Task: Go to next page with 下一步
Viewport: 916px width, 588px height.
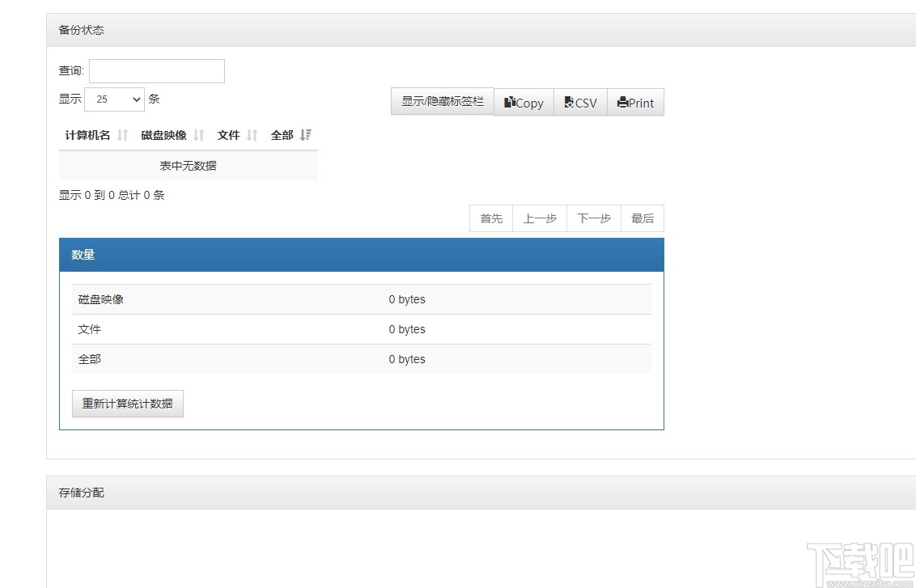Action: 593,218
